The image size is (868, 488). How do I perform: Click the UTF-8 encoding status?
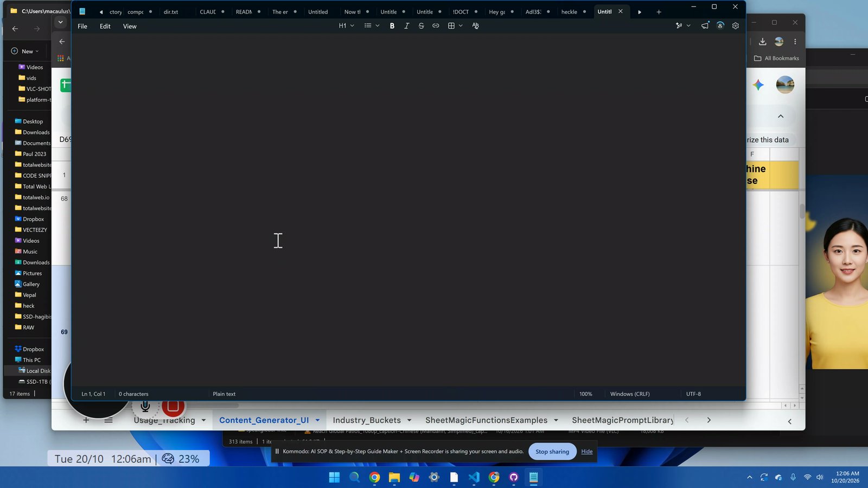(x=693, y=394)
